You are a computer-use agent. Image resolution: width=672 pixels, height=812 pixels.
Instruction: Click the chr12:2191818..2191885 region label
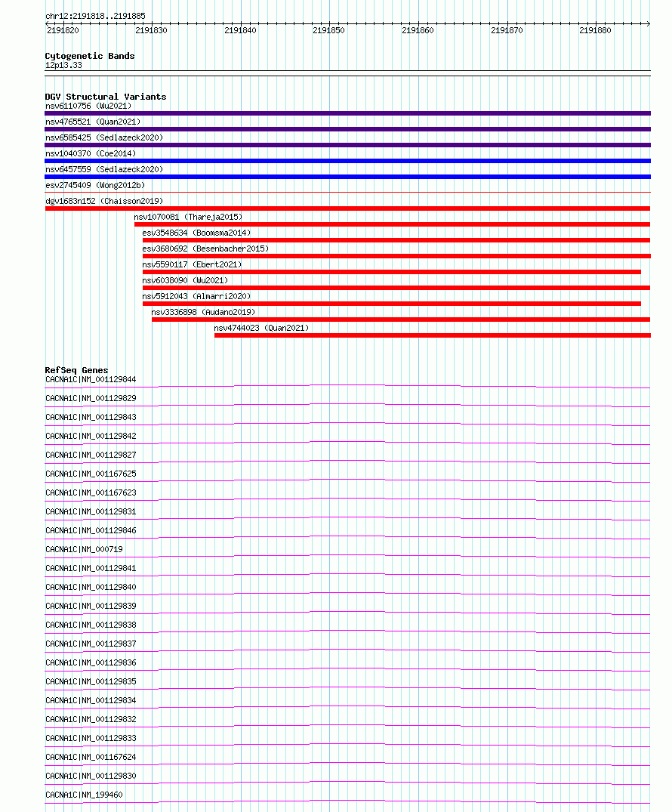pos(95,16)
